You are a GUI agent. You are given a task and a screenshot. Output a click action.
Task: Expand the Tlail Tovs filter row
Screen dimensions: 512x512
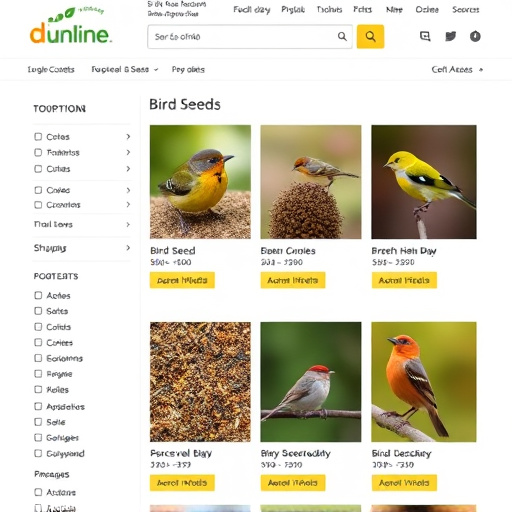pyautogui.click(x=82, y=224)
